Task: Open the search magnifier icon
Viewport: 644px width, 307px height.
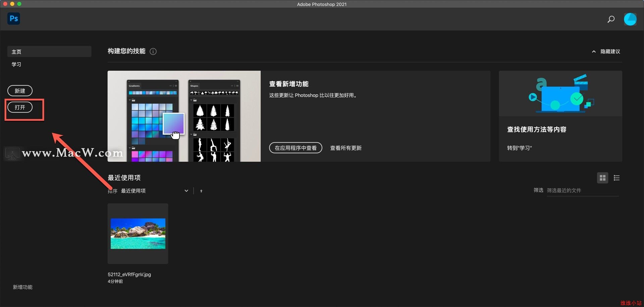Action: [x=611, y=19]
